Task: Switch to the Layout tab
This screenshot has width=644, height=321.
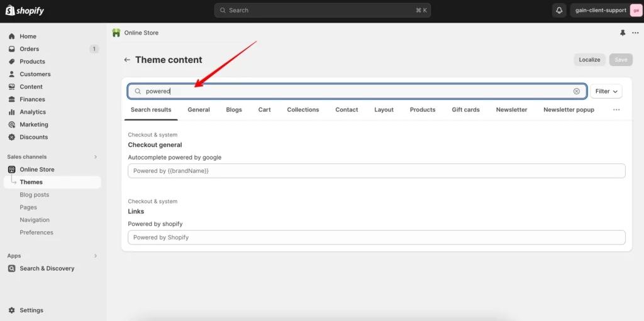Action: (x=384, y=109)
